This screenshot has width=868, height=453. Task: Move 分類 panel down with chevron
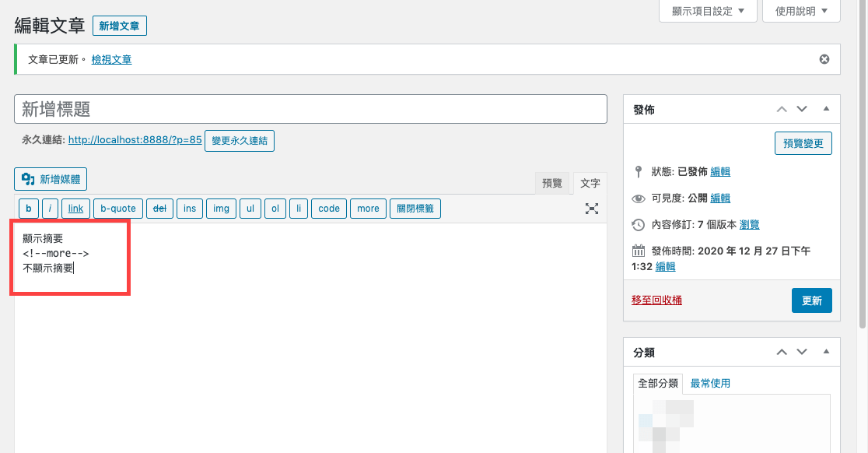[802, 352]
